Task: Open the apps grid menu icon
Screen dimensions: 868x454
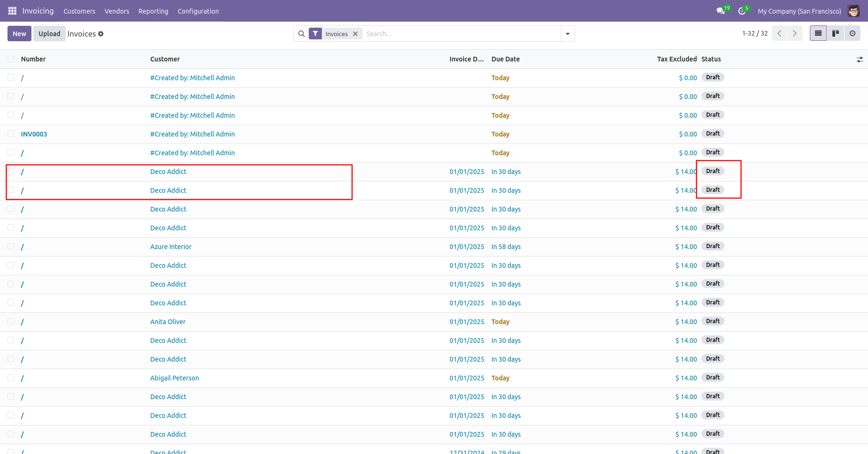Action: (12, 11)
